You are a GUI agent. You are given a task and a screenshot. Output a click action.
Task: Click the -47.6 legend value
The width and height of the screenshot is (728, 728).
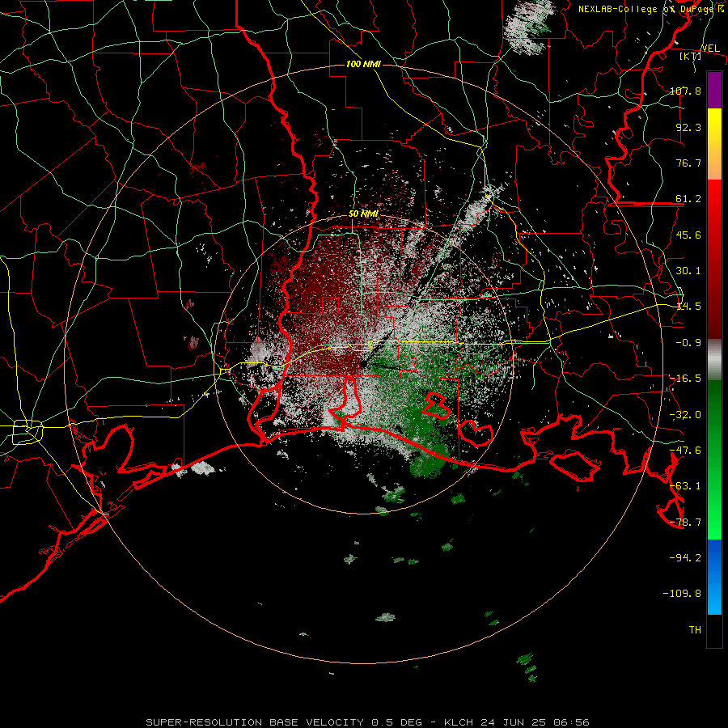coord(685,450)
